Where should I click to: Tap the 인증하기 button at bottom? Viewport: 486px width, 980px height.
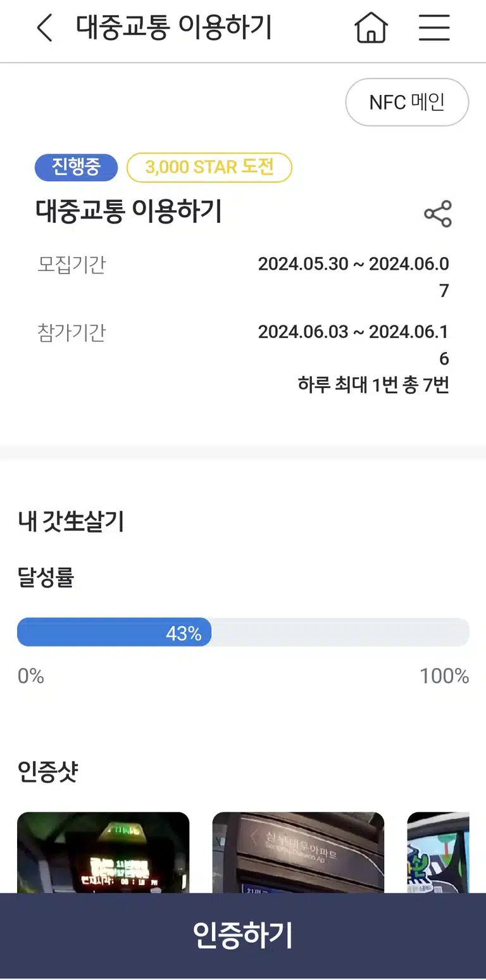click(243, 936)
